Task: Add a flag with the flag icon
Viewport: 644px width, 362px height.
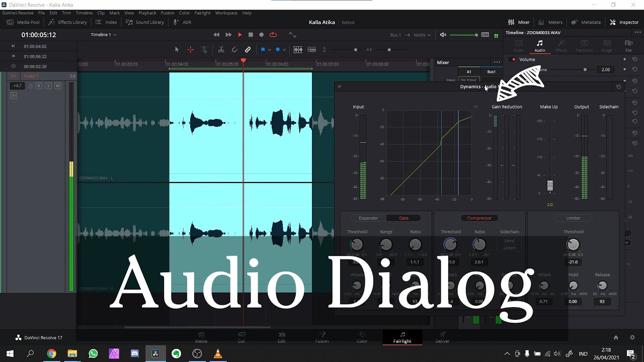Action: (263, 50)
